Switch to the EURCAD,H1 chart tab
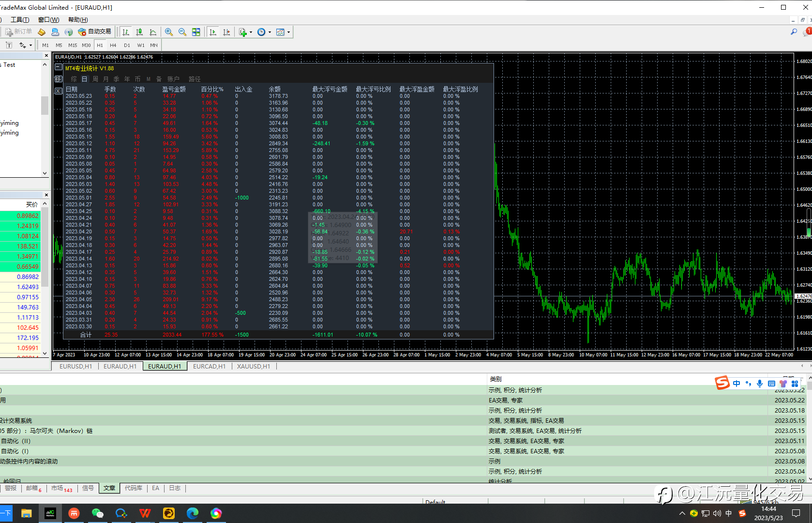This screenshot has height=523, width=812. point(209,366)
